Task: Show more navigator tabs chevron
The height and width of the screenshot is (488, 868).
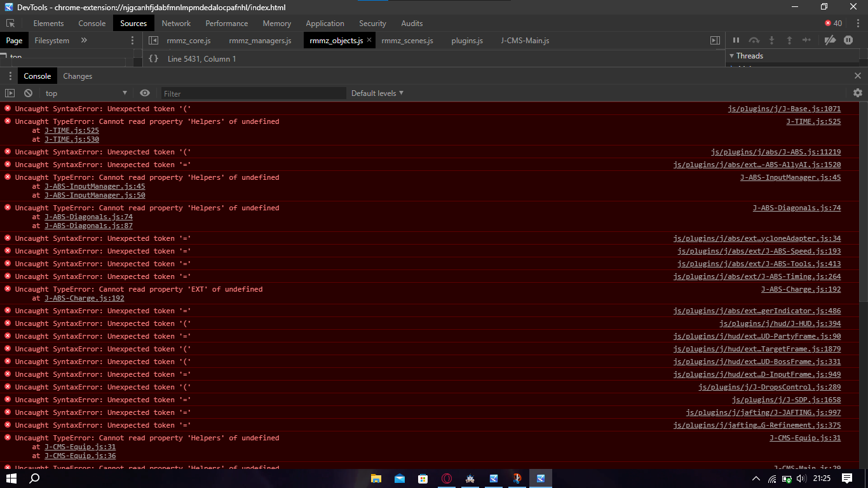Action: [x=84, y=40]
